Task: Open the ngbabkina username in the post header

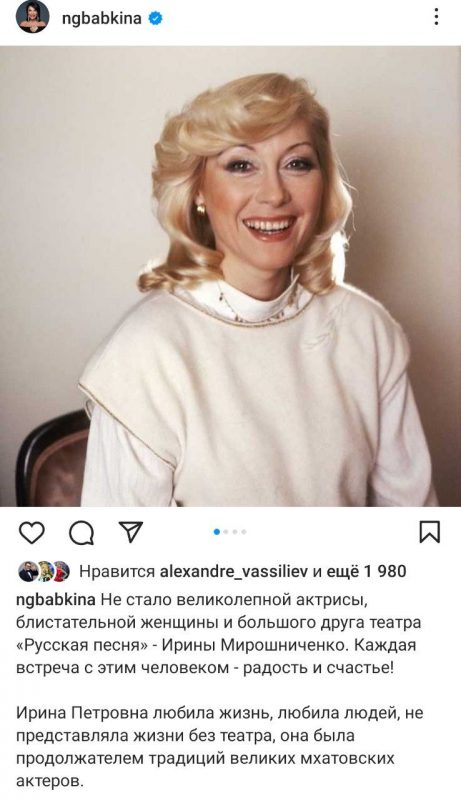Action: [101, 19]
